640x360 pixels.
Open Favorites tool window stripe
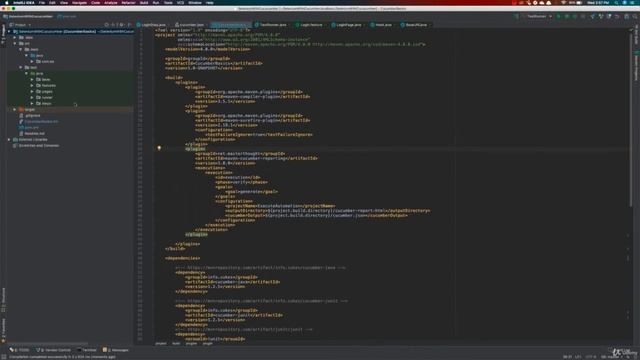pyautogui.click(x=3, y=330)
